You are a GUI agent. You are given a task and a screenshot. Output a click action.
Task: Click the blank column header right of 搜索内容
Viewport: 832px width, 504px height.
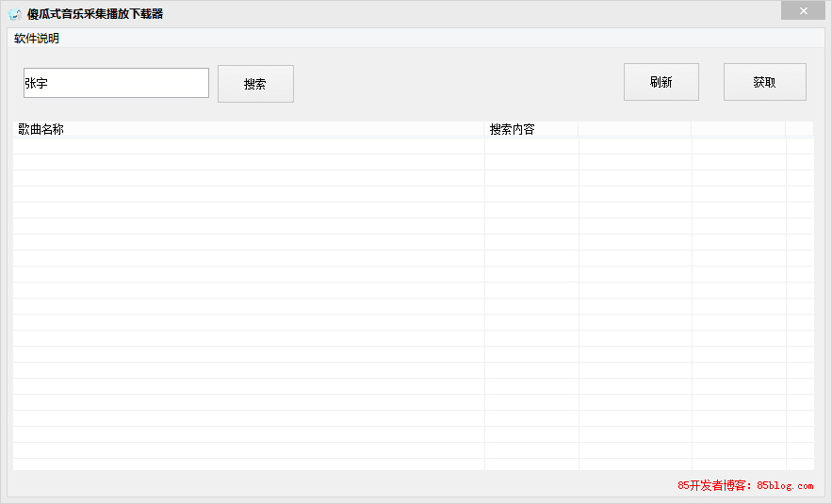coord(634,129)
